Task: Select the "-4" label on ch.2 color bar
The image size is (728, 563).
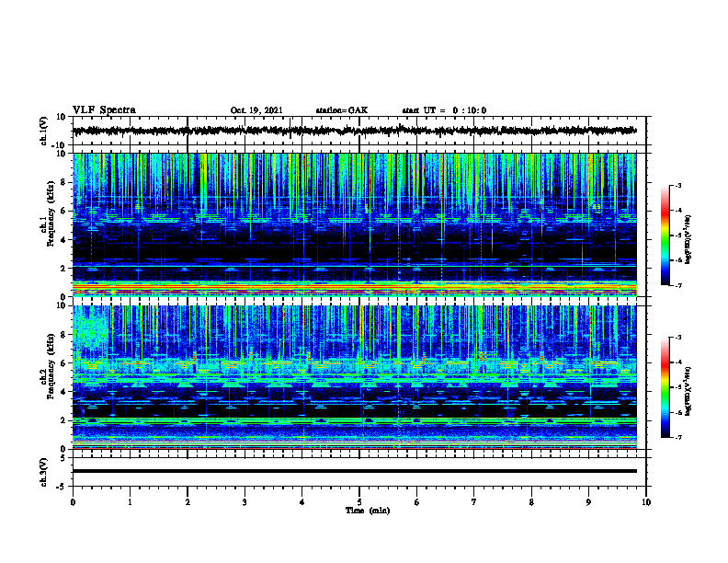Action: (x=677, y=362)
